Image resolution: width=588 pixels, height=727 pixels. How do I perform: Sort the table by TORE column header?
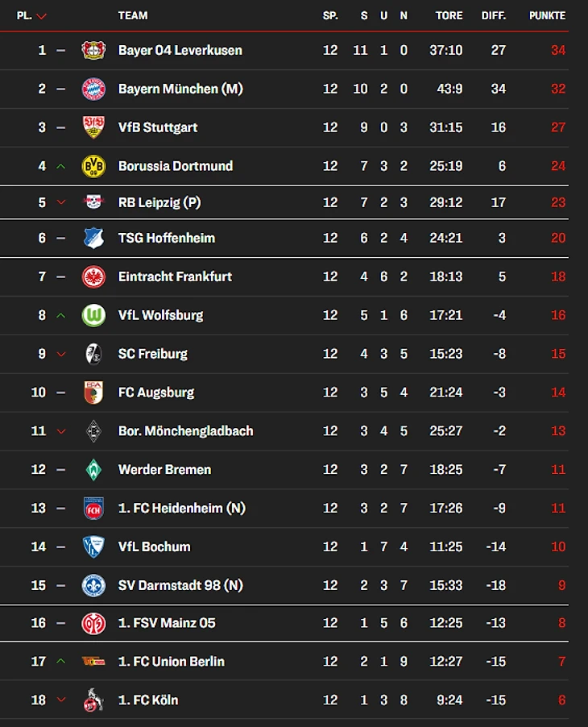click(x=449, y=16)
